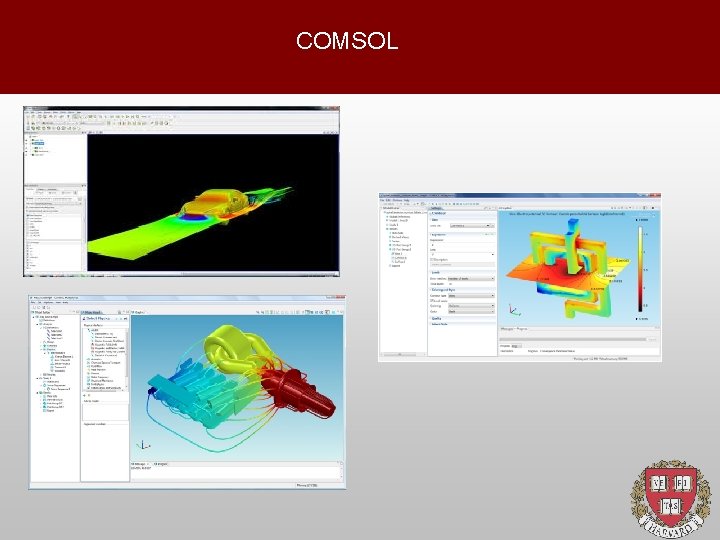Open the Entry method dropdown under Levels

pyautogui.click(x=471, y=279)
